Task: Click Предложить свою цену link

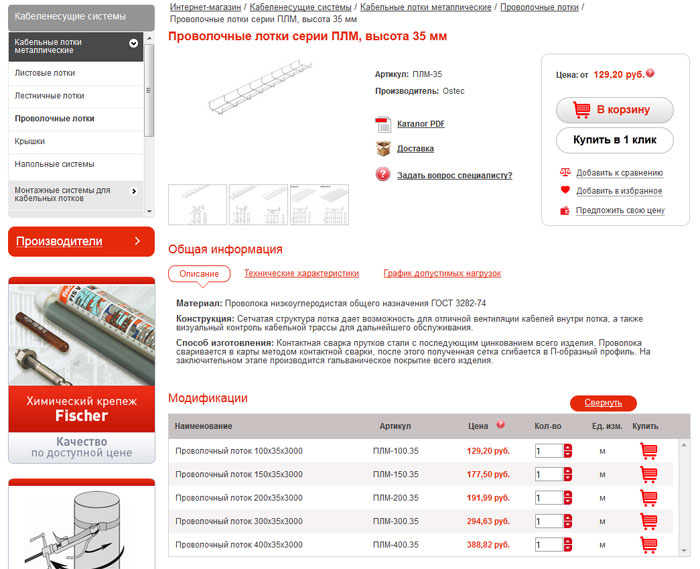Action: coord(620,210)
